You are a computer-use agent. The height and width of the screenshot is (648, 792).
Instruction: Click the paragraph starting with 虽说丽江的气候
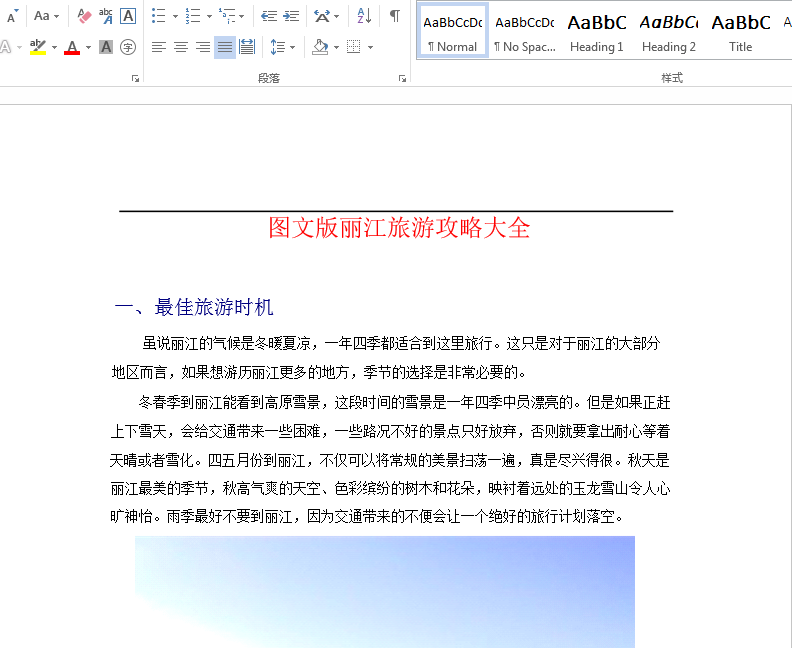pyautogui.click(x=386, y=358)
